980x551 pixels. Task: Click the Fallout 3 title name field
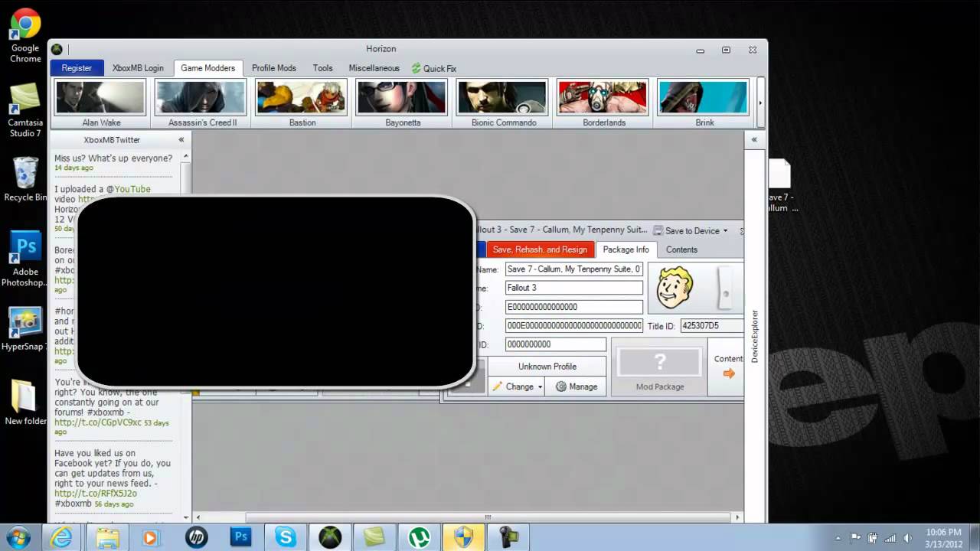click(x=574, y=288)
